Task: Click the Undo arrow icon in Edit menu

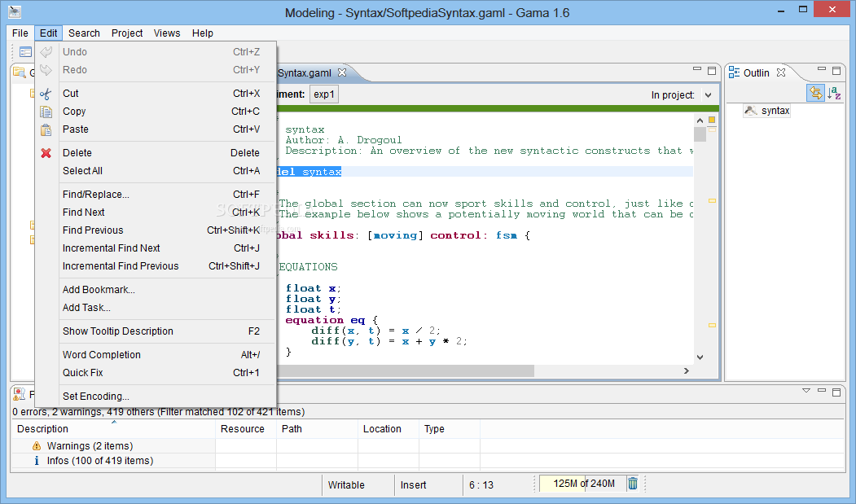Action: [x=46, y=52]
